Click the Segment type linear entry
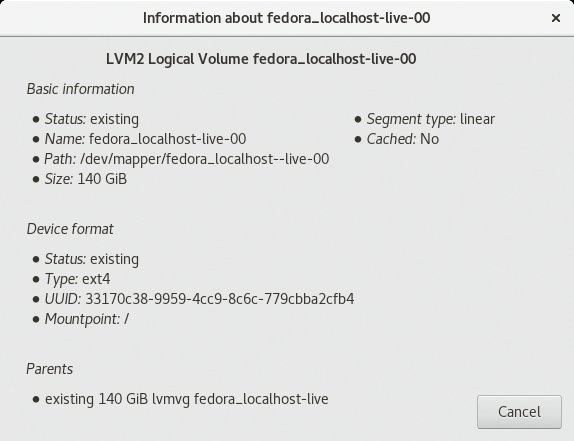 pyautogui.click(x=431, y=119)
